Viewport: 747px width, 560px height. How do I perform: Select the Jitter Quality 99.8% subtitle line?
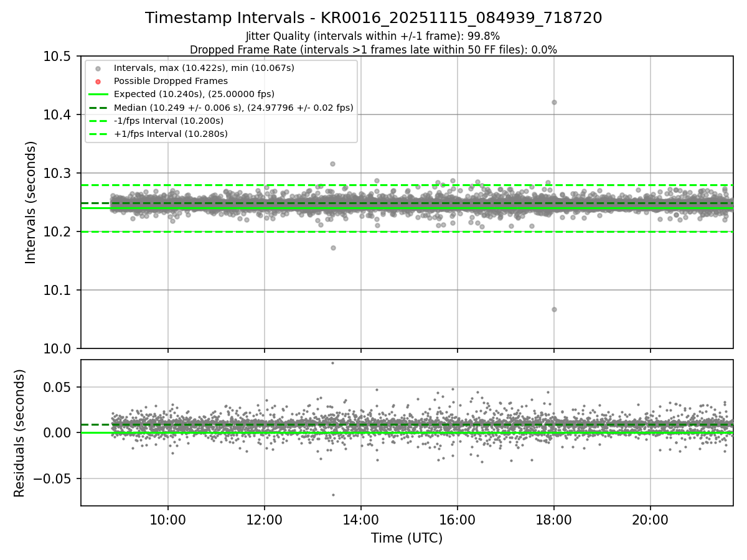pyautogui.click(x=373, y=36)
